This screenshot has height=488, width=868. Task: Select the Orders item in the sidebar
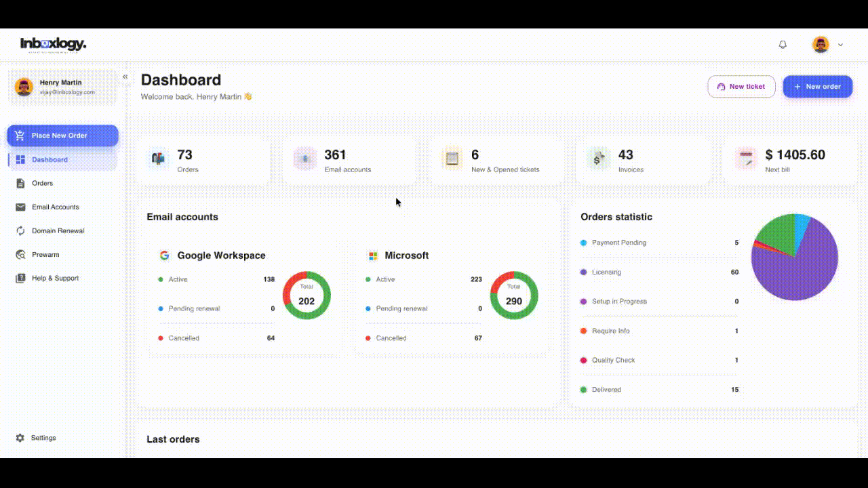tap(42, 183)
